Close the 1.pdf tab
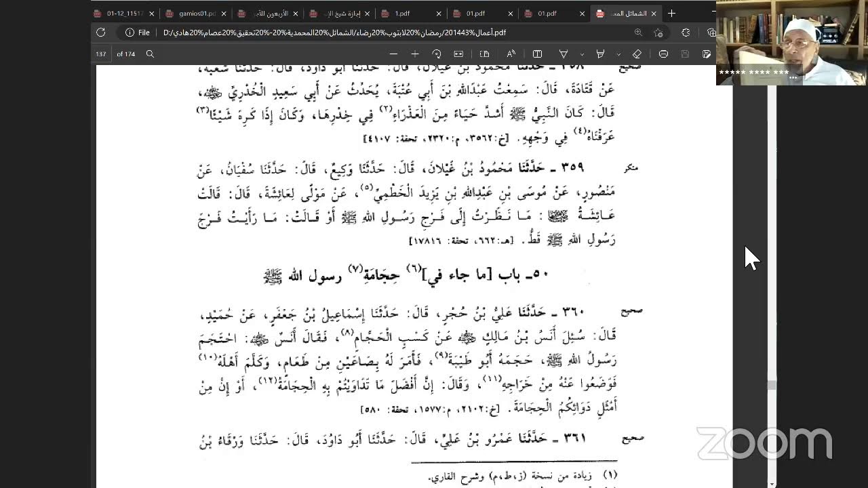 (x=439, y=14)
